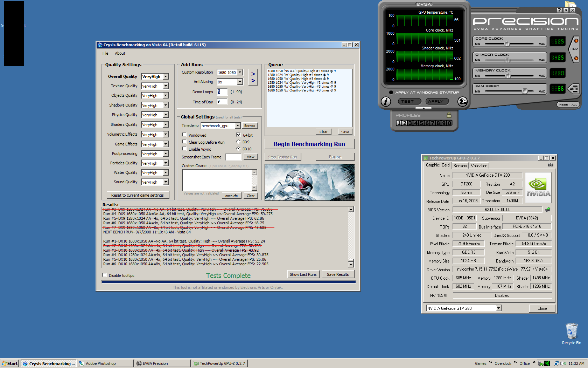Viewport: 588px width, 368px height.
Task: Open Adobe Photoshop from the taskbar
Action: pyautogui.click(x=105, y=363)
